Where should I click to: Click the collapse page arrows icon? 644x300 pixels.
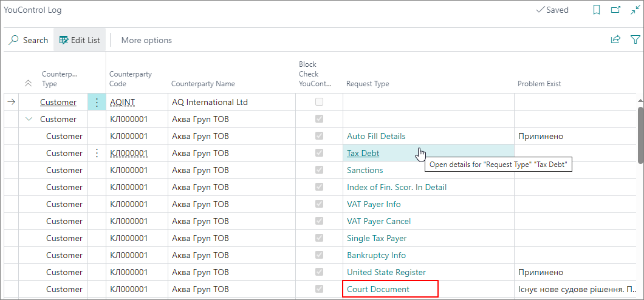(635, 10)
